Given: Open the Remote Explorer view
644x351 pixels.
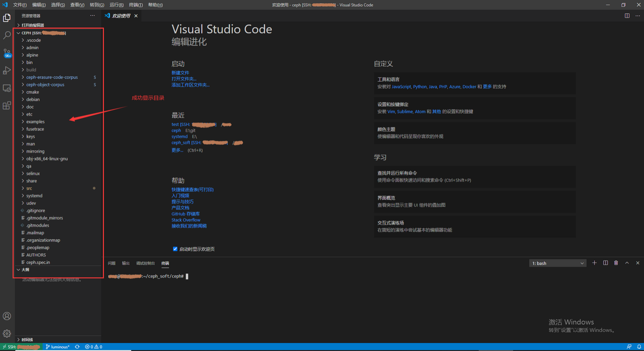Looking at the screenshot, I should click(x=7, y=88).
